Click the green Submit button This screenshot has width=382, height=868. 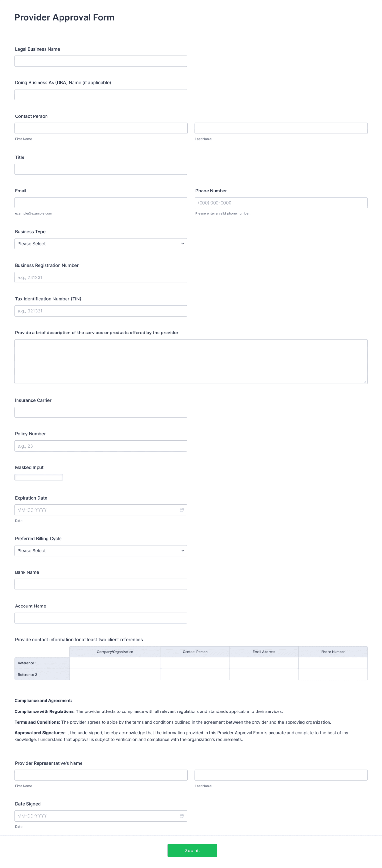tap(192, 850)
